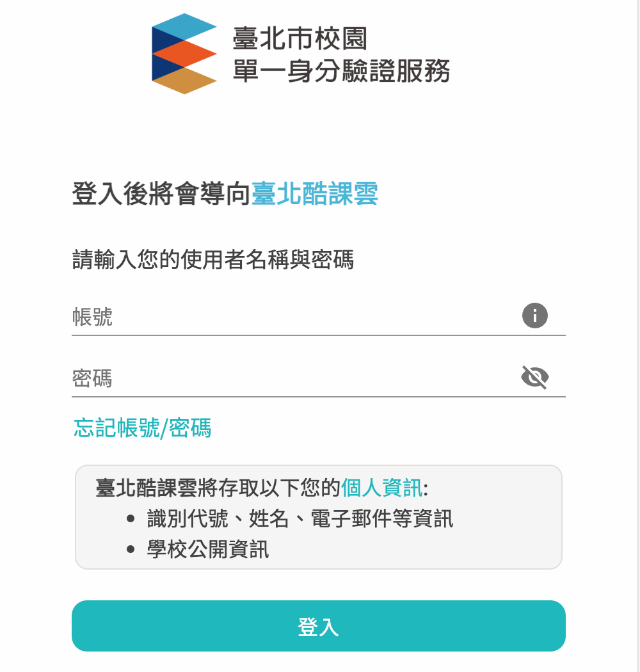640x672 pixels.
Task: Click the colorful Taipei campus logo
Action: coord(184,54)
